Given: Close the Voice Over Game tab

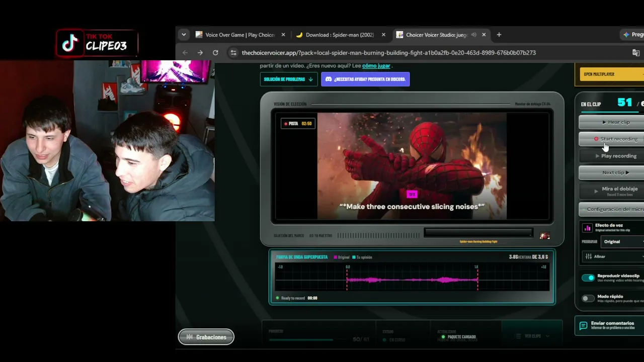Looking at the screenshot, I should [x=283, y=35].
